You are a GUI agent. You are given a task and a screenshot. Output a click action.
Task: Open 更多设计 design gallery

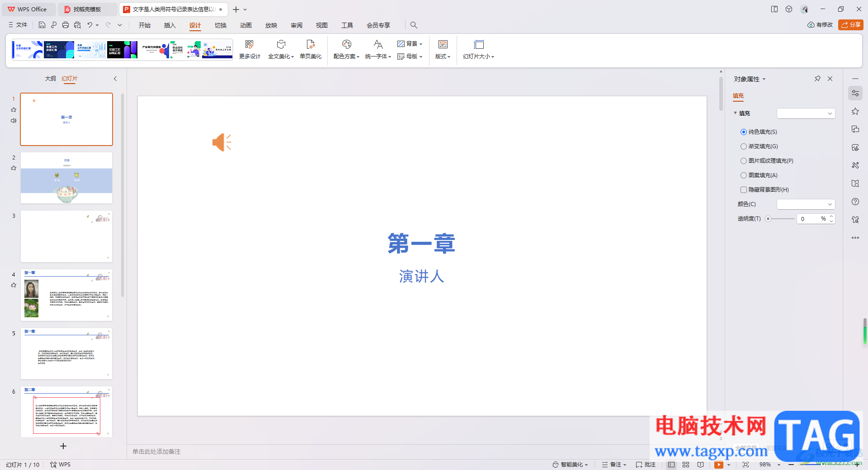pos(250,50)
